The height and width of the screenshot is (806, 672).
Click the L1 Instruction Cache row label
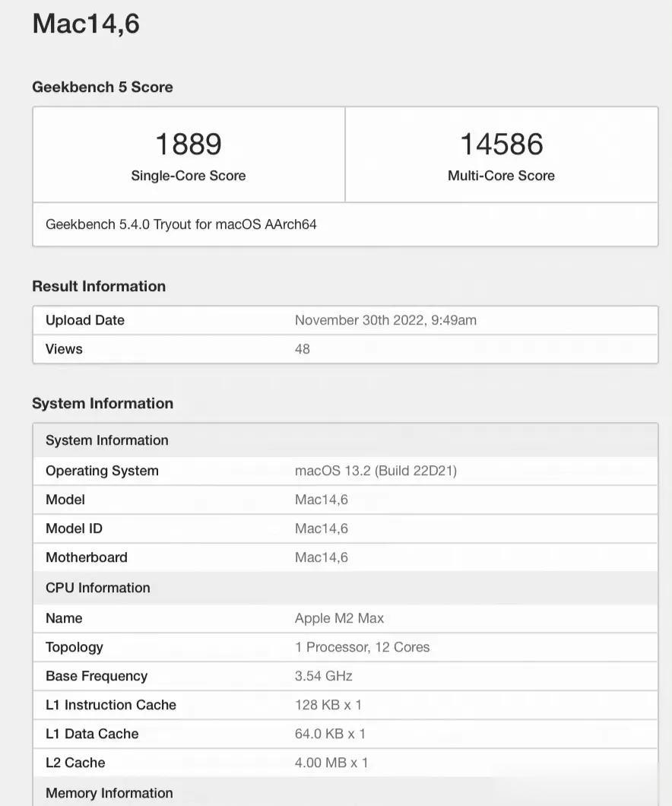coord(111,705)
